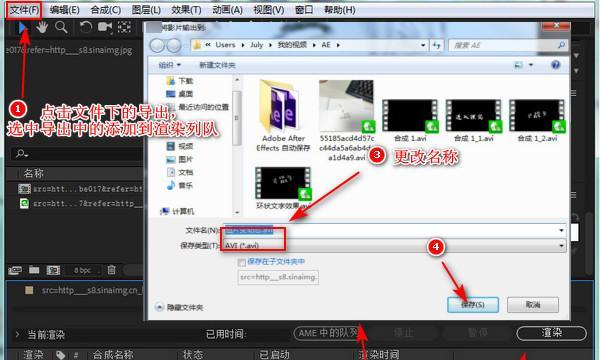Open 合成(C) menu
The width and height of the screenshot is (600, 360).
[x=106, y=10]
